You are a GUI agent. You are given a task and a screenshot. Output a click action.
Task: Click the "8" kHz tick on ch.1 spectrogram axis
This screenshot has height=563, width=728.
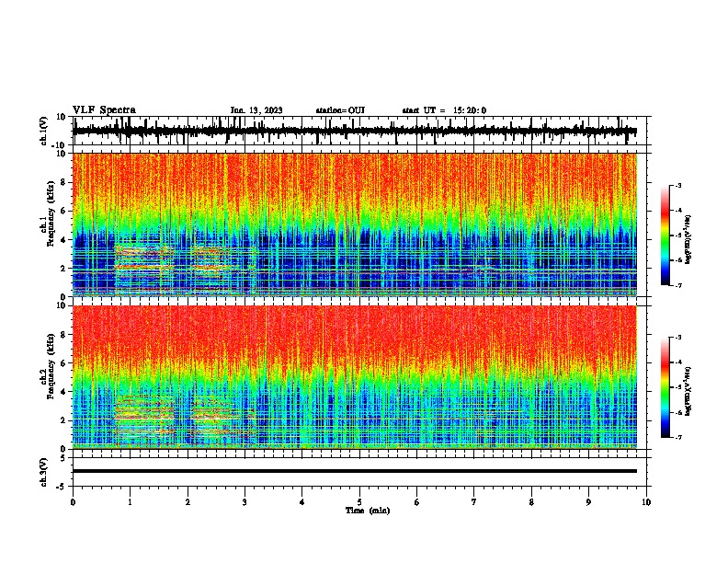(x=63, y=182)
